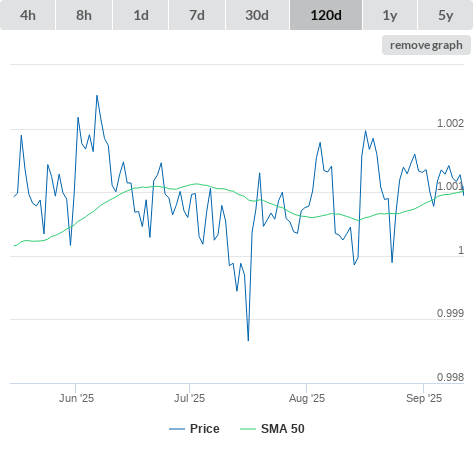Toggle the SMA 50 legend item
Viewport: 474px width, 455px height.
(272, 429)
